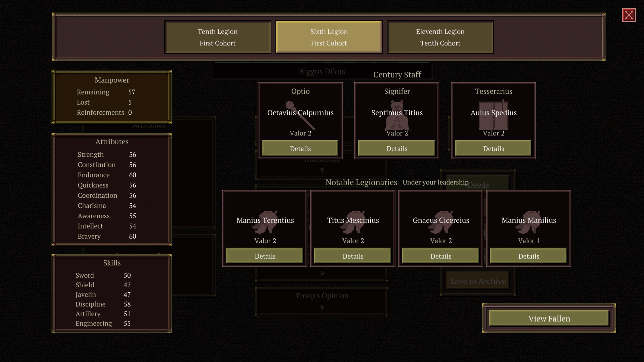Viewport: 644px width, 362px height.
Task: Open Details for Optio Octavius Calpurnius
Action: pos(300,149)
